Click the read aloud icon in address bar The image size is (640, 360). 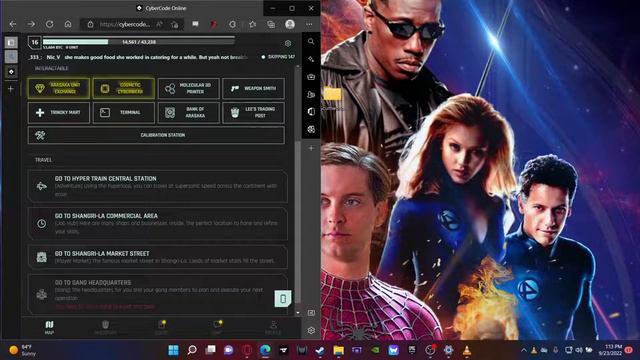(x=160, y=24)
